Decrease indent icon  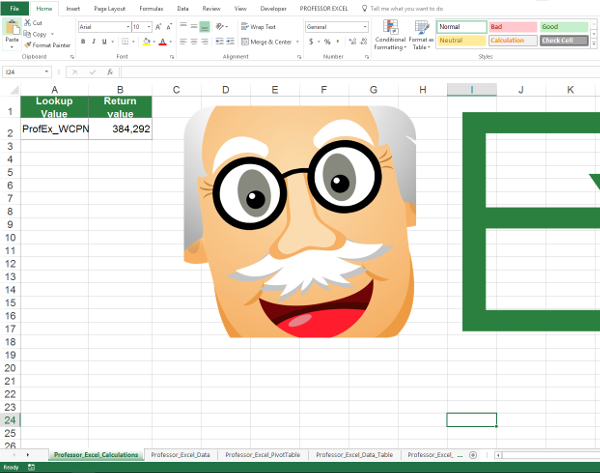click(219, 41)
